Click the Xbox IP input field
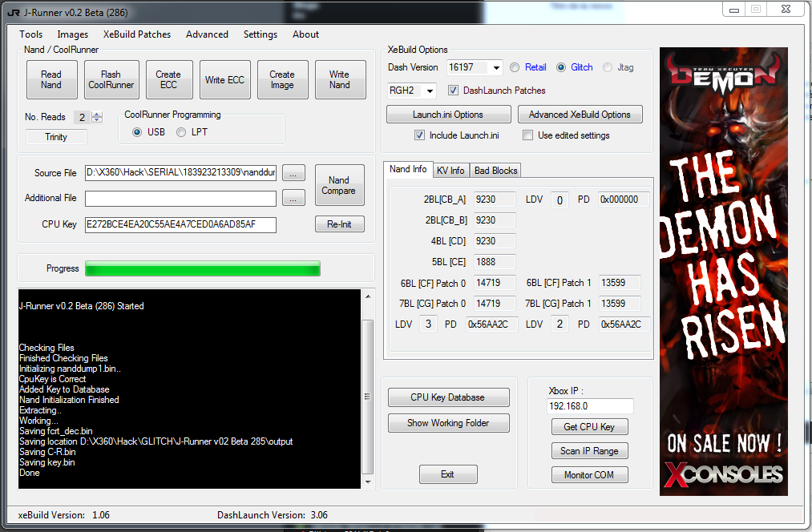The width and height of the screenshot is (812, 532). pos(591,406)
